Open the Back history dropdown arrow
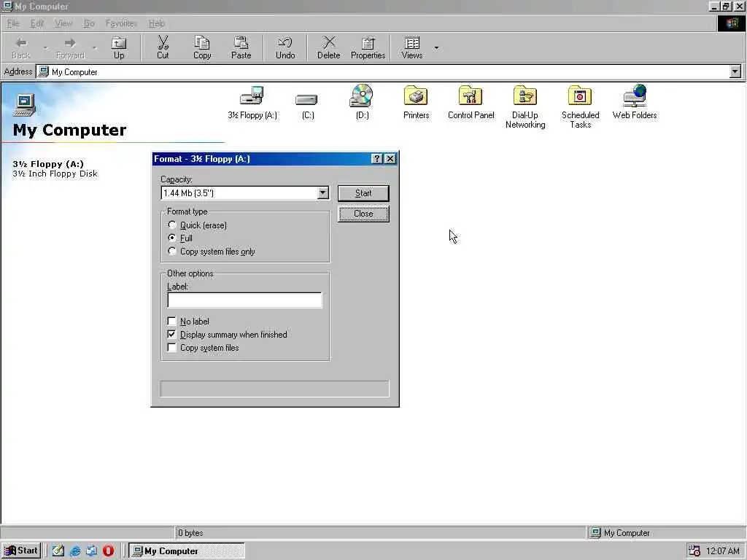The height and width of the screenshot is (560, 747). click(46, 48)
